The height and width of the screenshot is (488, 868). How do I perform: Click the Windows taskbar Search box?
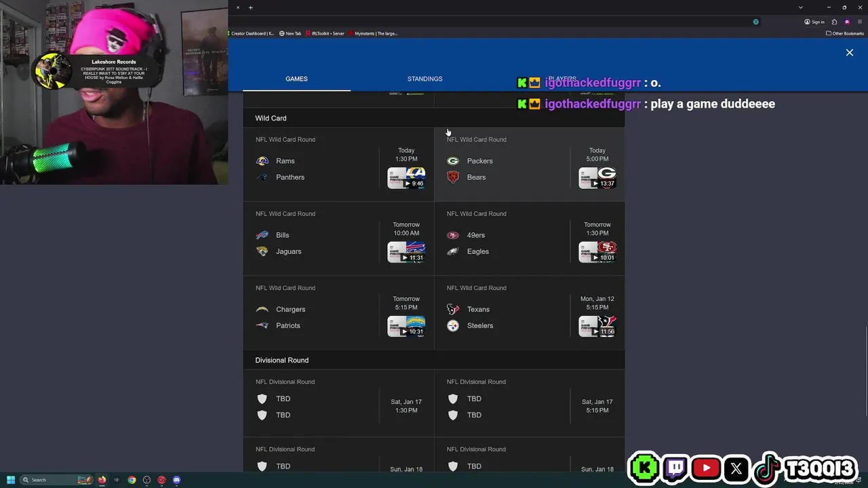point(57,480)
